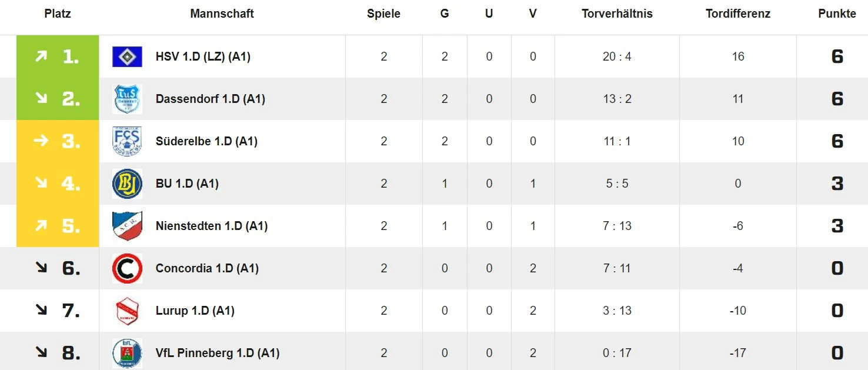Click the VfL Pinneberg club crest
Screen dimensions: 868x370
coord(127,353)
